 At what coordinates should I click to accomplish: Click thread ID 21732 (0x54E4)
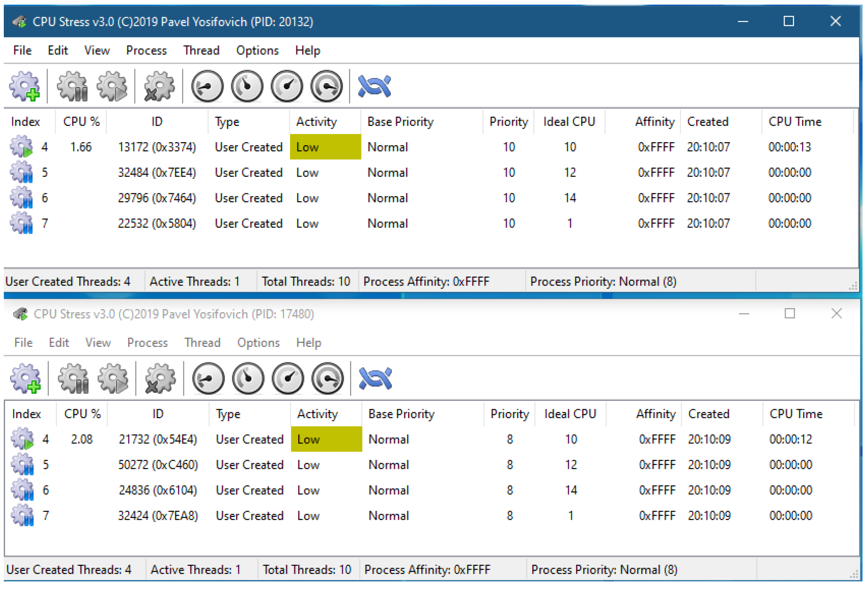coord(158,439)
